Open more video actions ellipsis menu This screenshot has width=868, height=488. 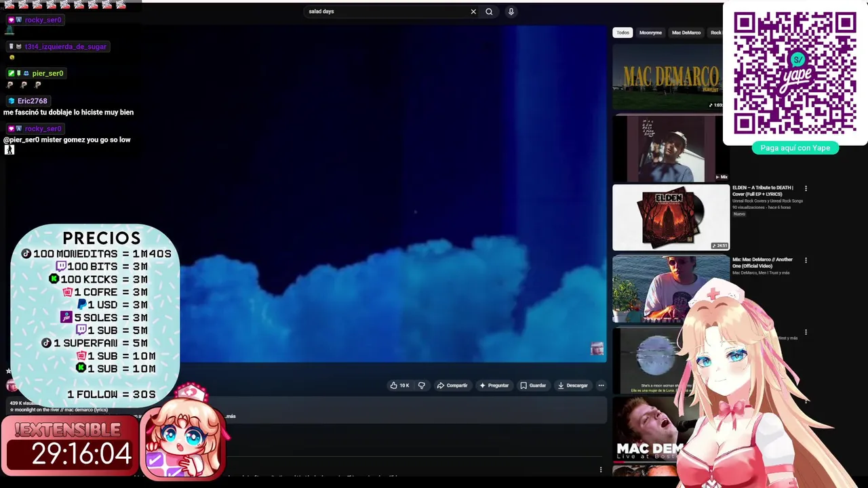tap(601, 386)
